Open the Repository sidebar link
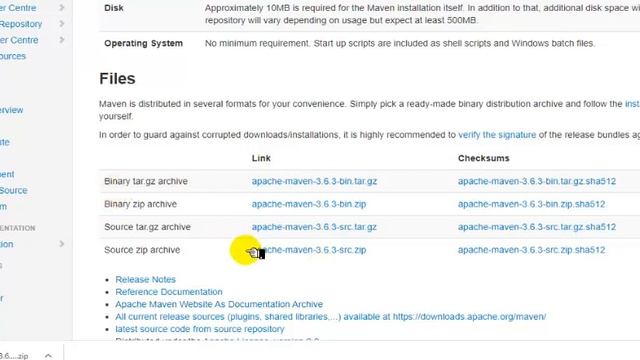640x360 pixels. point(21,24)
